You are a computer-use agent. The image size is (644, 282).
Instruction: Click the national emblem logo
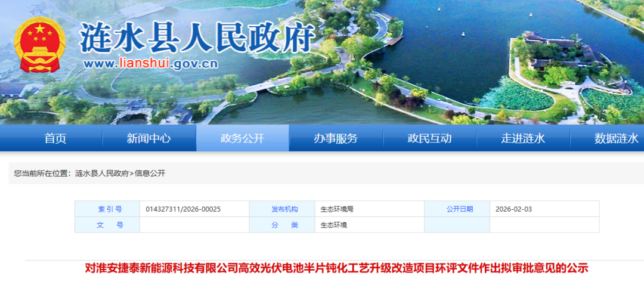pyautogui.click(x=40, y=45)
